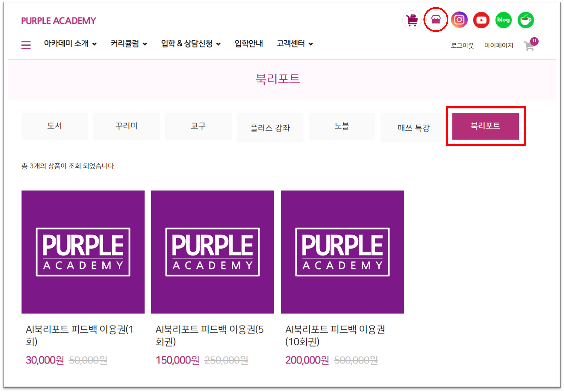
Task: Select the 매쓰 특강 tab
Action: point(413,127)
